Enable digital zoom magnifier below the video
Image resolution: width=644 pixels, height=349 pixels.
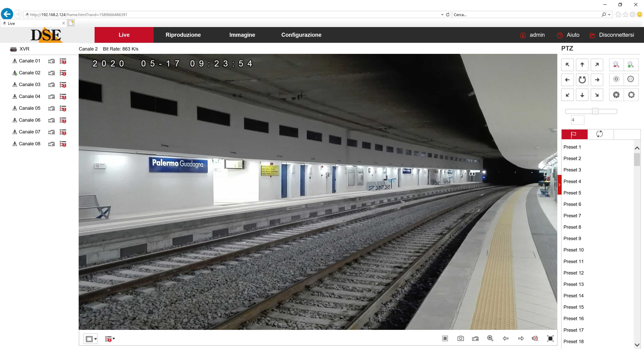pos(490,338)
